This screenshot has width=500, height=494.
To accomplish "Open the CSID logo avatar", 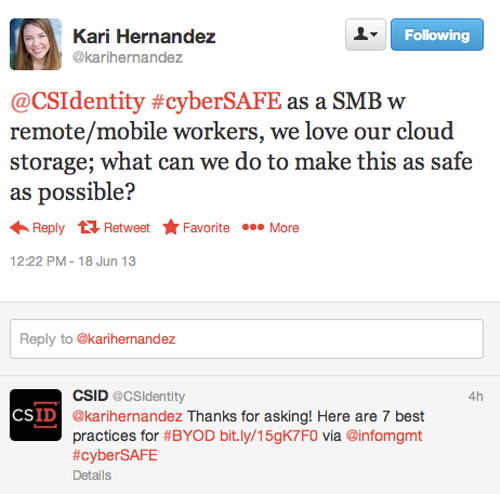I will click(x=36, y=415).
